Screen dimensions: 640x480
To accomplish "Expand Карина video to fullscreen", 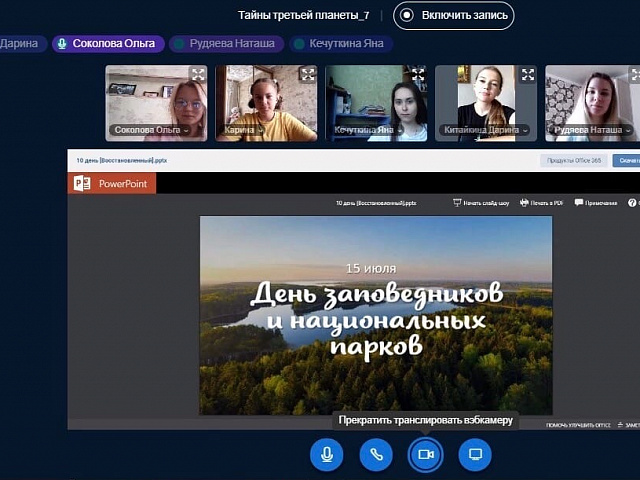I will [308, 74].
